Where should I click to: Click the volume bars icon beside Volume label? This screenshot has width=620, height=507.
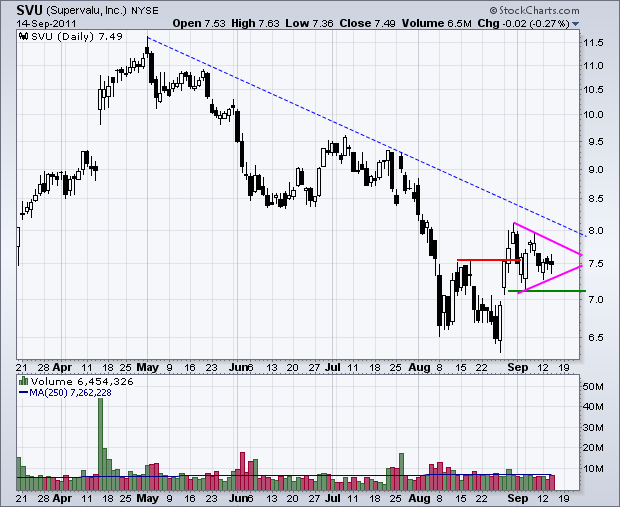coord(24,381)
